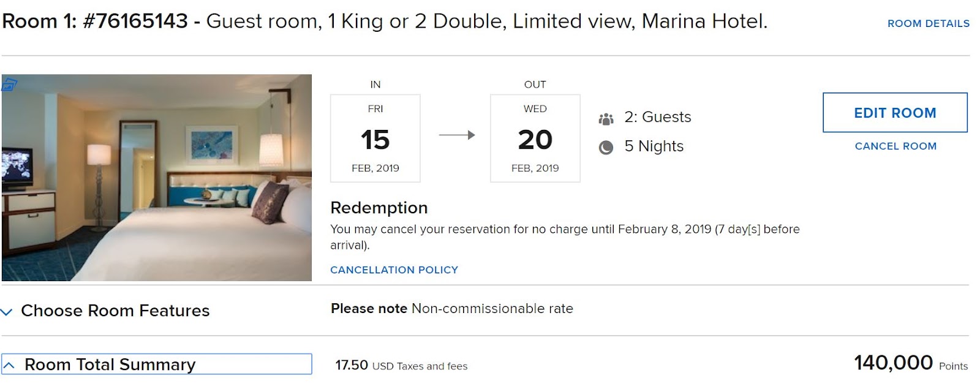
Task: Click the Redemption rate heading
Action: [x=379, y=208]
